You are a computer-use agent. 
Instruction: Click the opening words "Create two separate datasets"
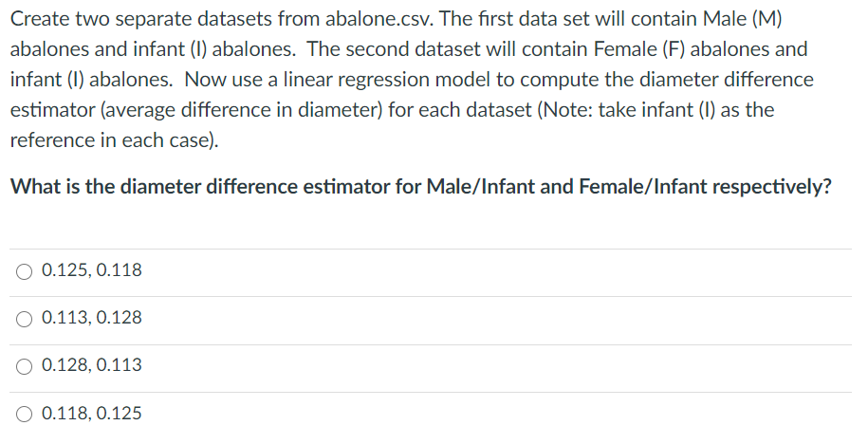tap(141, 20)
